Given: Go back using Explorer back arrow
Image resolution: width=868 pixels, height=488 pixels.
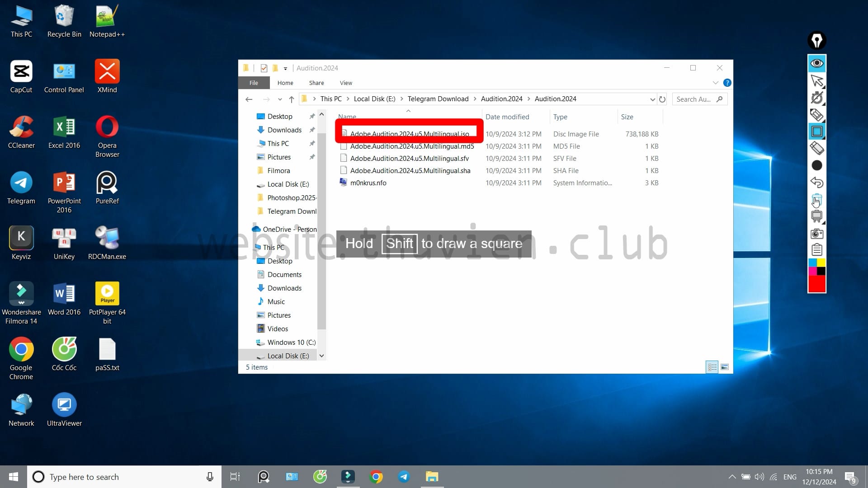Looking at the screenshot, I should coord(249,99).
